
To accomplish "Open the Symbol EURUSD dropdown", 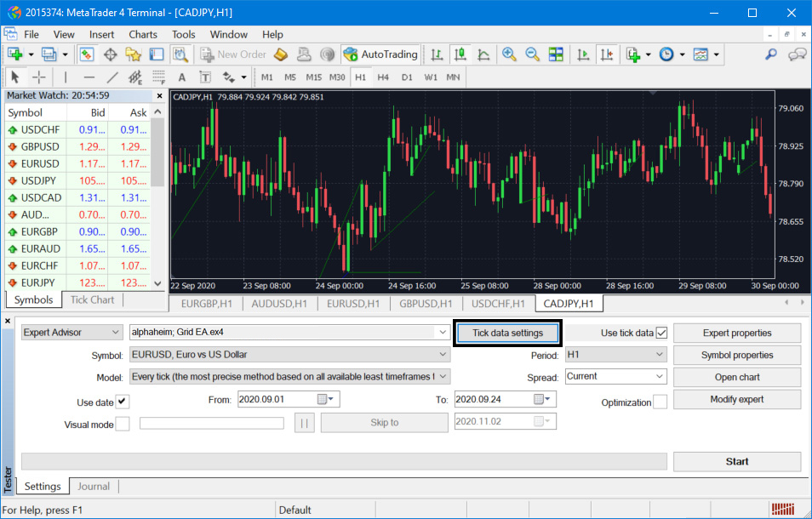I will pyautogui.click(x=289, y=355).
